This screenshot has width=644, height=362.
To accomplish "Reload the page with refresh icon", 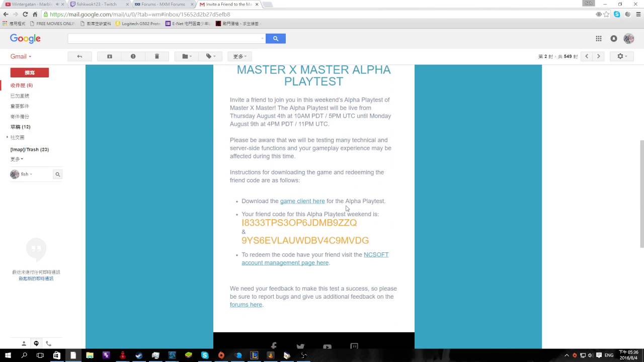I will point(25,15).
